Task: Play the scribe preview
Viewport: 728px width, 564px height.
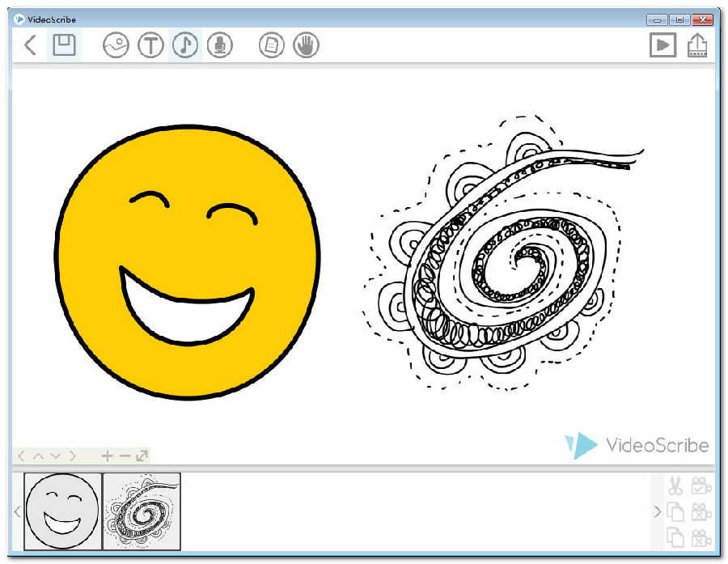Action: 662,45
